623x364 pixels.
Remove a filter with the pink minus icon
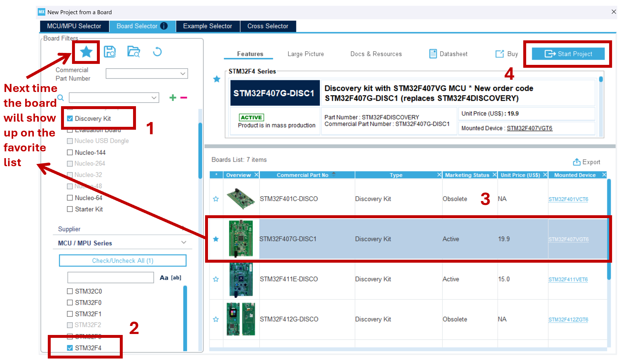[x=184, y=97]
